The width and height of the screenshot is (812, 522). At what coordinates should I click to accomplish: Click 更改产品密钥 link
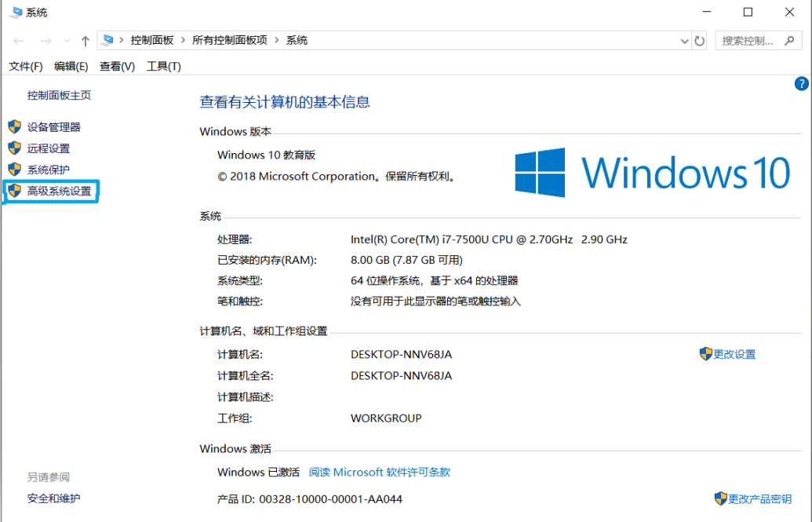click(759, 499)
